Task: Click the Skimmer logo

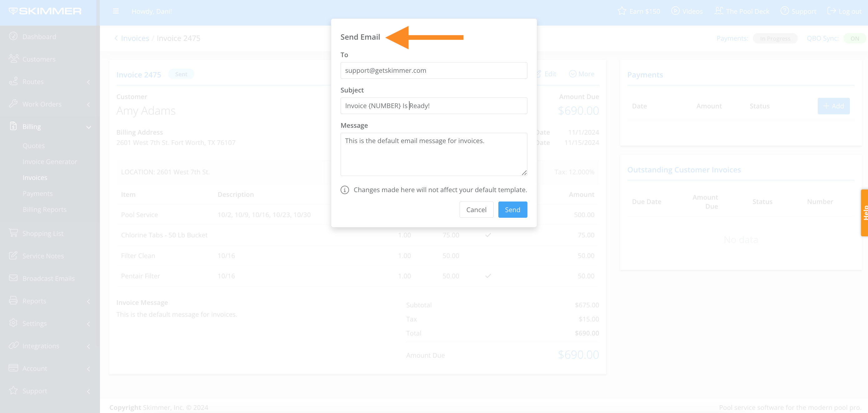Action: click(45, 11)
